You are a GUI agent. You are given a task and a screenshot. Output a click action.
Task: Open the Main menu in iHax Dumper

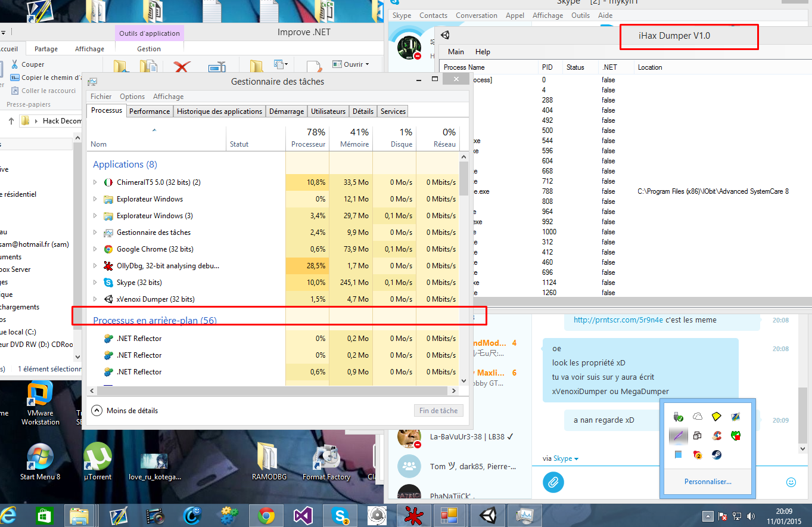[x=456, y=52]
